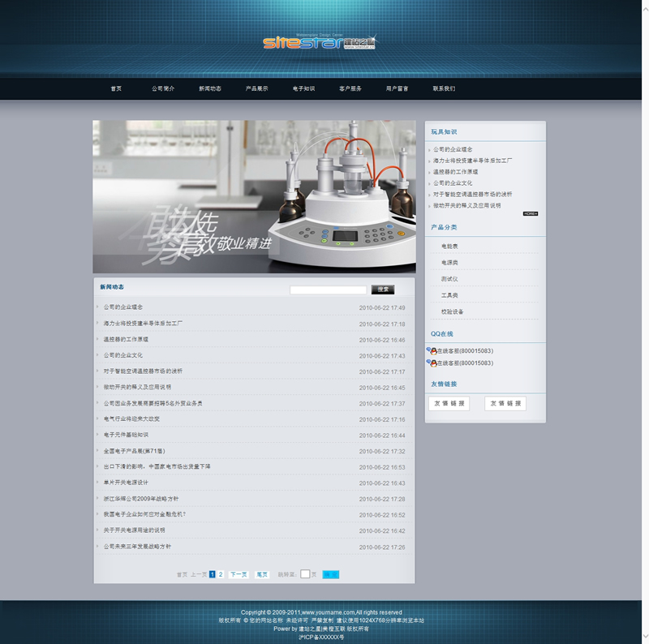Go to page 2 of news list

click(x=221, y=574)
